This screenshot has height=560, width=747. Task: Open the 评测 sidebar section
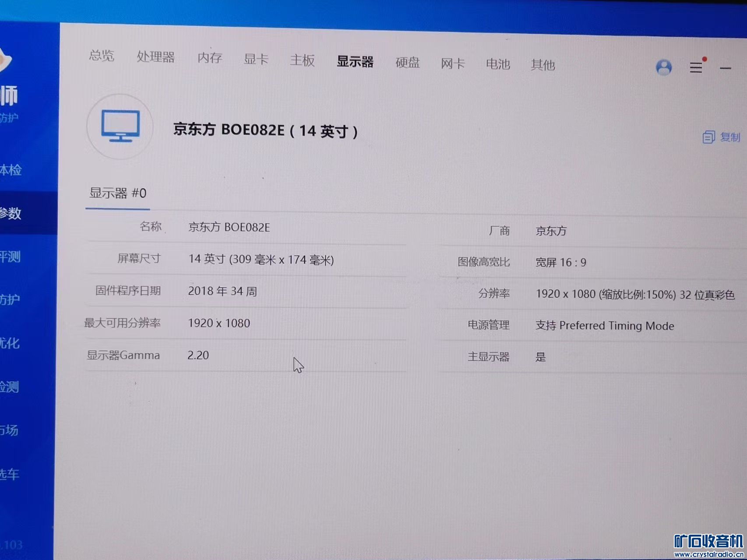click(x=11, y=257)
